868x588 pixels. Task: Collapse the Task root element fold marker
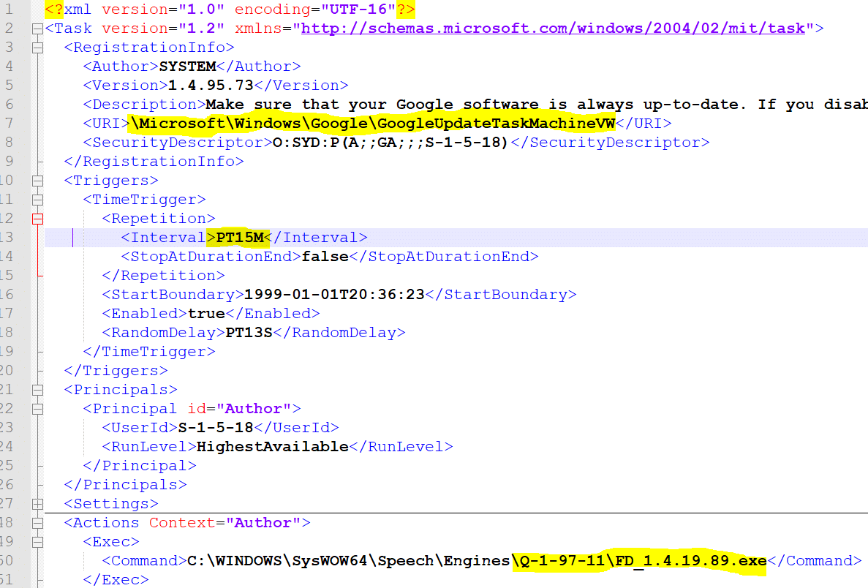click(37, 29)
